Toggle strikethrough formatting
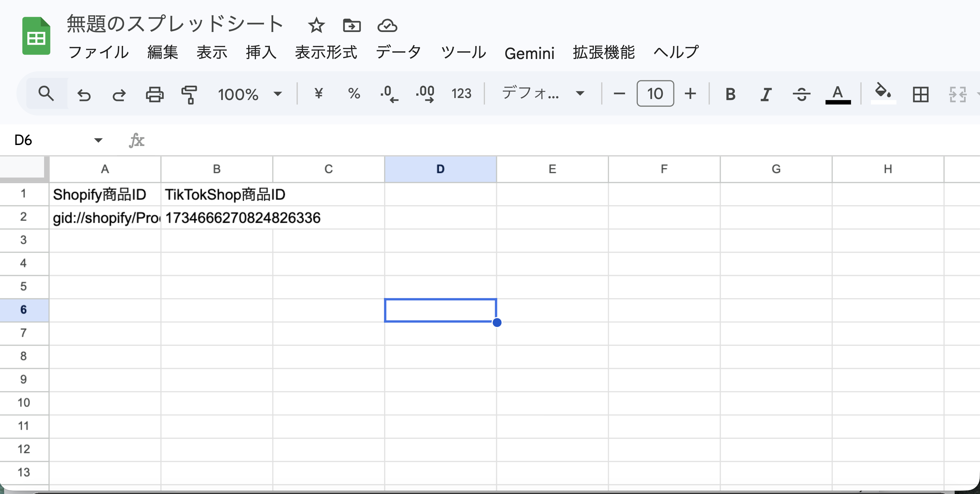This screenshot has height=494, width=980. [801, 94]
